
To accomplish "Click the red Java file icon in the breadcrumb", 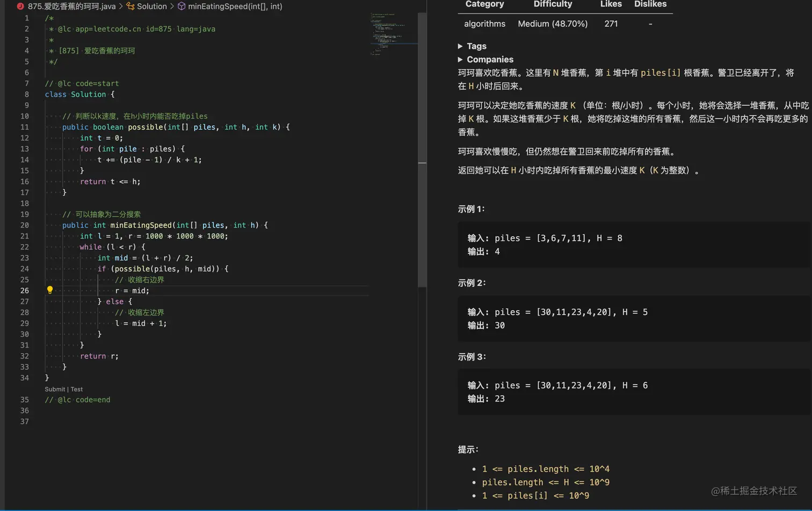I will click(20, 6).
